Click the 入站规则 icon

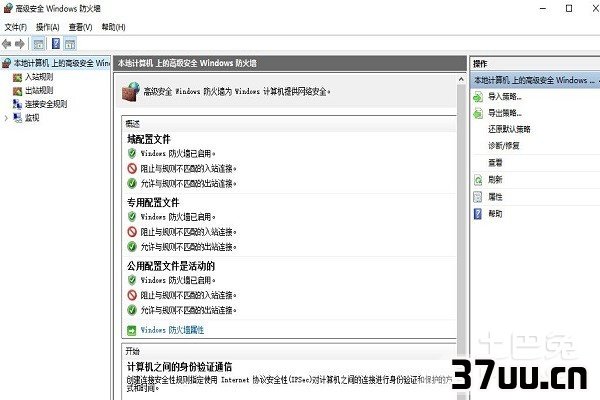click(x=18, y=78)
